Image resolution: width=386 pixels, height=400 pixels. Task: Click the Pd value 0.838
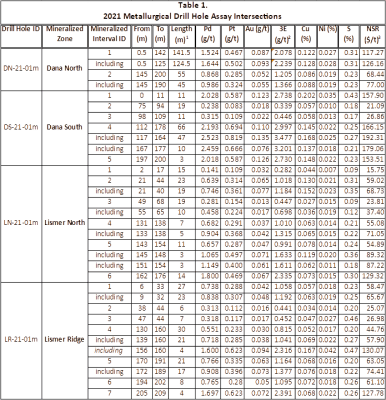point(210,297)
